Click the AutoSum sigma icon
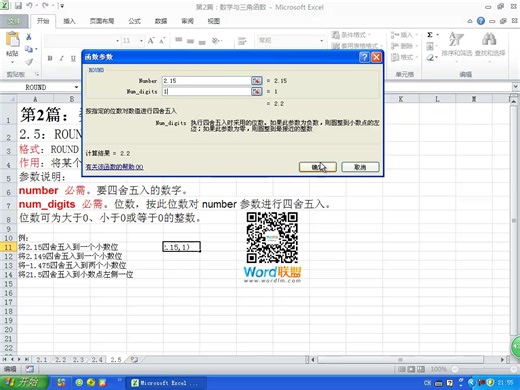The width and height of the screenshot is (520, 390). pyautogui.click(x=430, y=35)
